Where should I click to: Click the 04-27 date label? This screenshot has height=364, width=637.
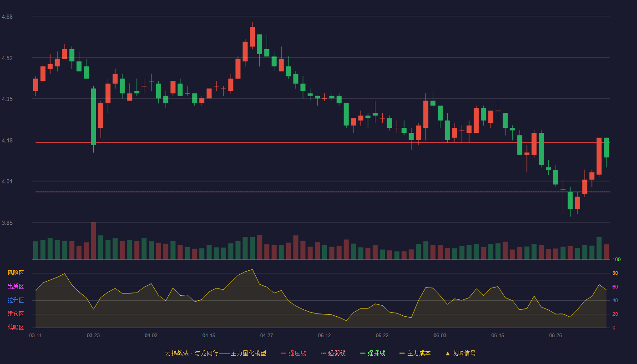pos(267,335)
